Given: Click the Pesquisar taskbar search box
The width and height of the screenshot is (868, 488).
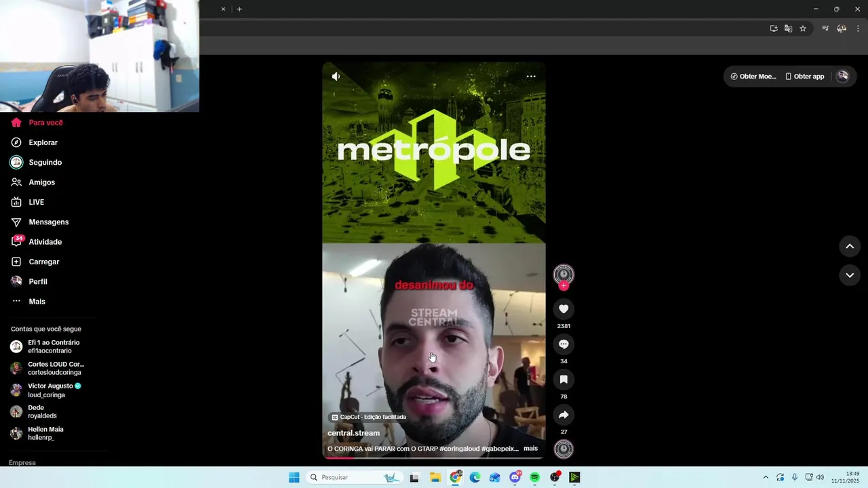Looking at the screenshot, I should (353, 477).
